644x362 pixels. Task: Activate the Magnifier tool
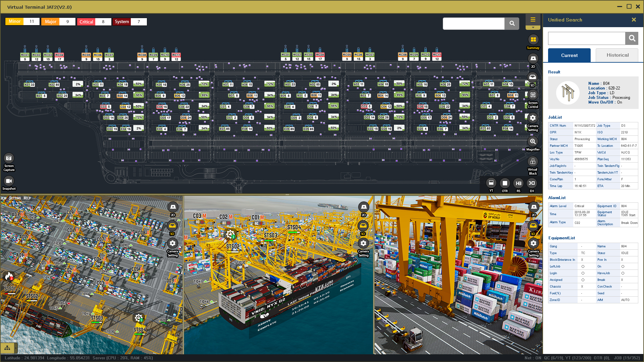pos(533,142)
